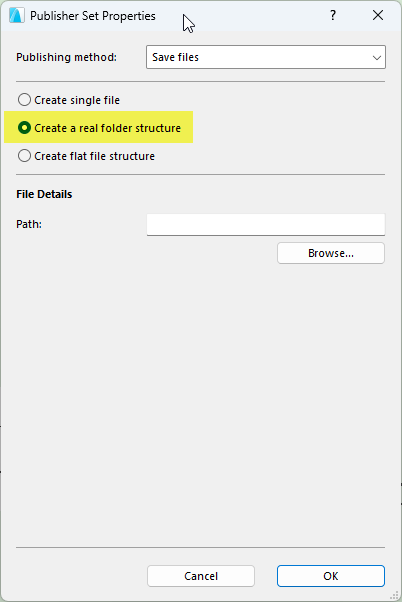Choose the 'Create flat file structure' label text

coord(94,156)
